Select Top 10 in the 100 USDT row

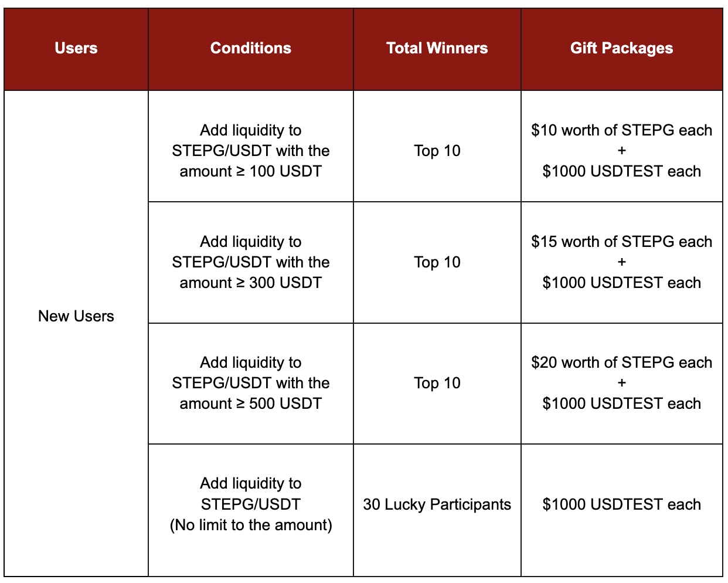[437, 151]
